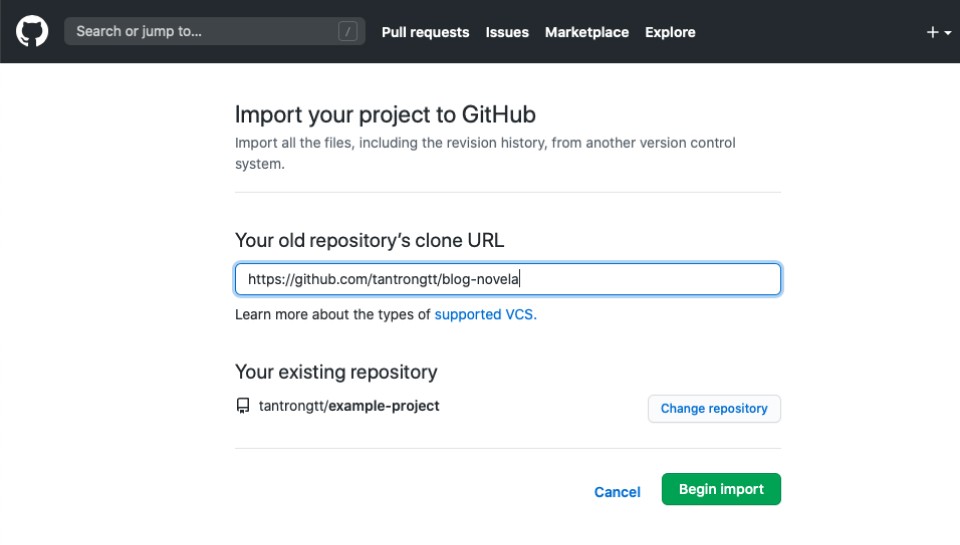Cancel the import
This screenshot has width=960, height=545.
(x=617, y=492)
